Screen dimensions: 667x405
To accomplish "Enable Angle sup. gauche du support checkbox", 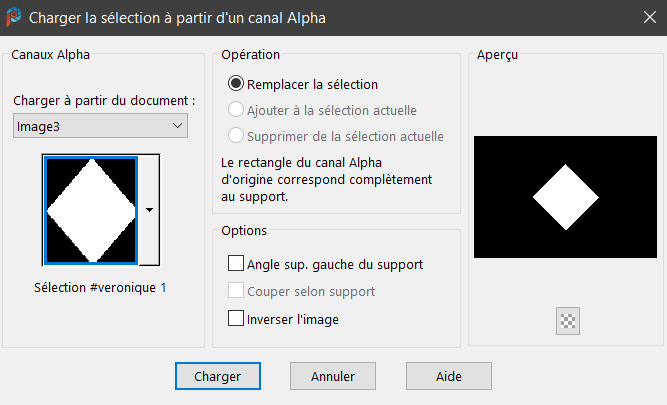I will click(236, 265).
